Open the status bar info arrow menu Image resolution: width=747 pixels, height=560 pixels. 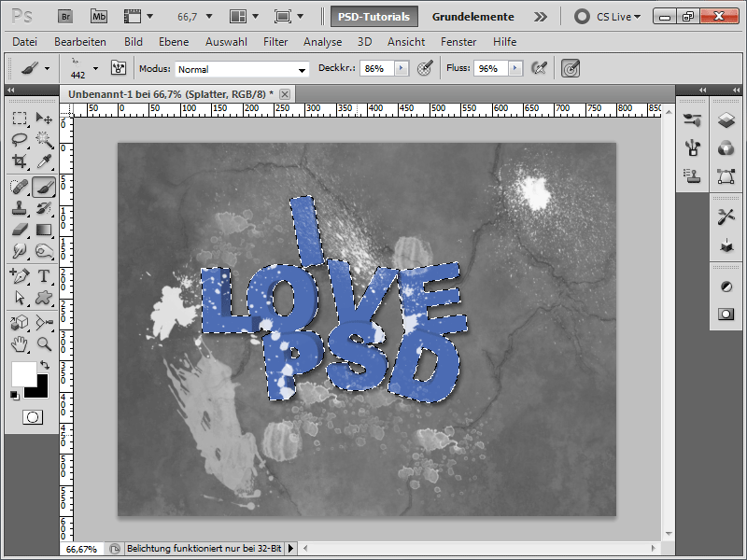(x=290, y=548)
